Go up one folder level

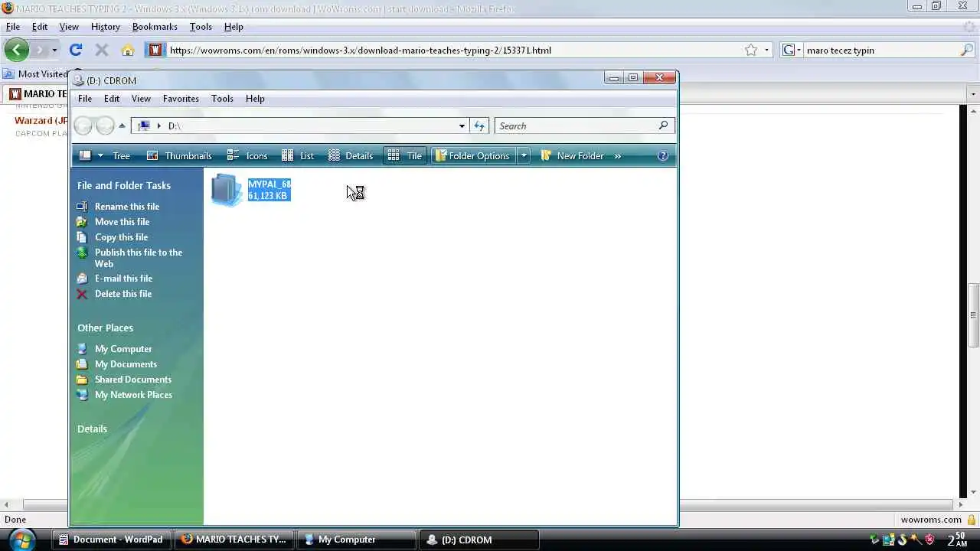click(x=122, y=126)
